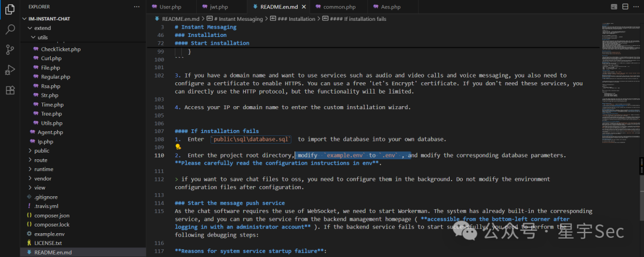The image size is (644, 257).
Task: Jump to sticky header '### Installation' line
Action: click(x=200, y=35)
